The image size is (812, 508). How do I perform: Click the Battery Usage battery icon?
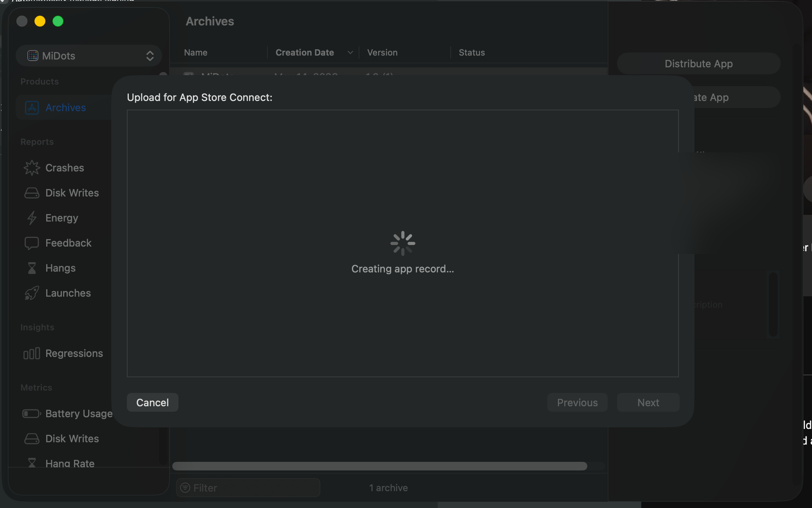[x=32, y=414]
